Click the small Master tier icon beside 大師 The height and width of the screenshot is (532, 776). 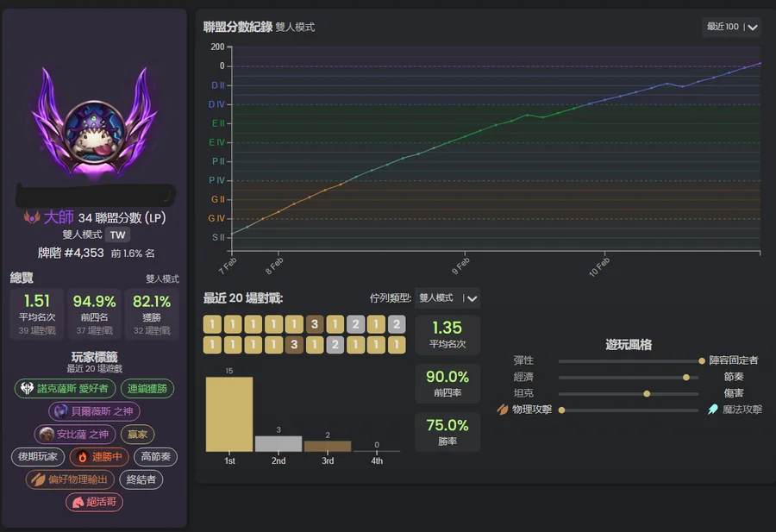coord(32,217)
